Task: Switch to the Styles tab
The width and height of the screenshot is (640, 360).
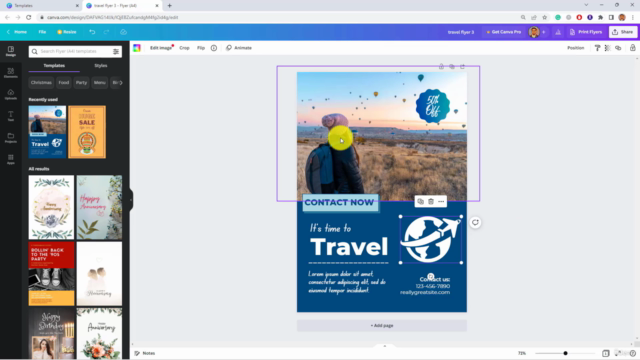Action: (100, 66)
